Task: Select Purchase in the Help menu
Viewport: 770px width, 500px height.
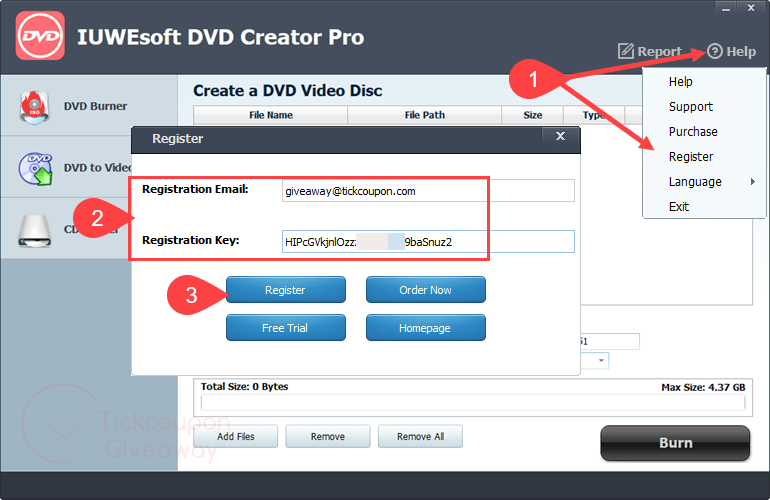Action: [x=693, y=132]
